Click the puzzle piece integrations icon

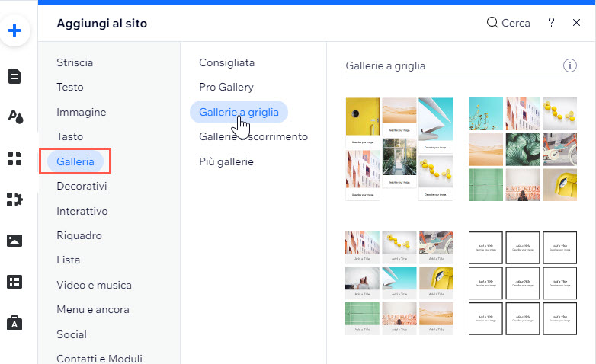(x=14, y=199)
